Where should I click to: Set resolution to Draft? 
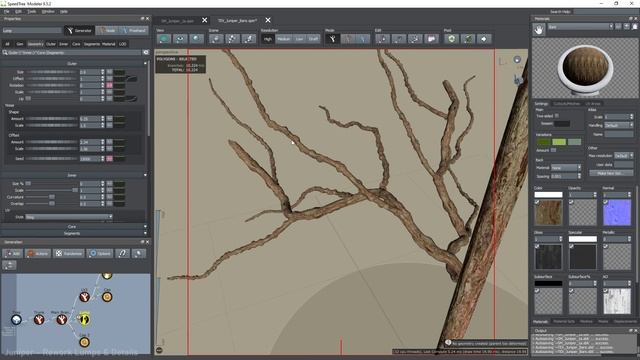(x=313, y=39)
